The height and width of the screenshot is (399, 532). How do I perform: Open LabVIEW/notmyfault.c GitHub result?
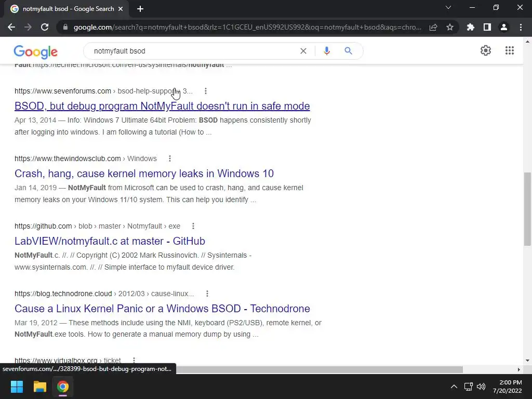coord(110,241)
